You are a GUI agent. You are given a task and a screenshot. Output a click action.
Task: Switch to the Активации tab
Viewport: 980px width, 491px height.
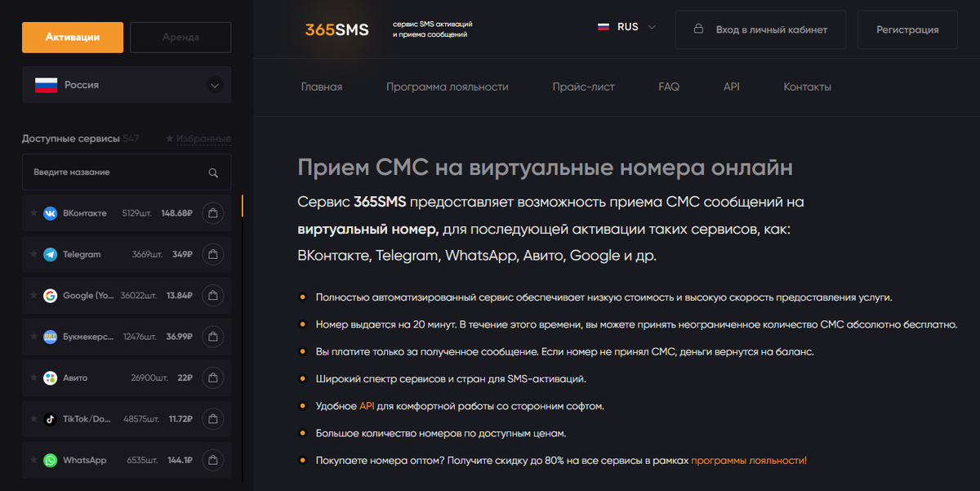point(73,37)
